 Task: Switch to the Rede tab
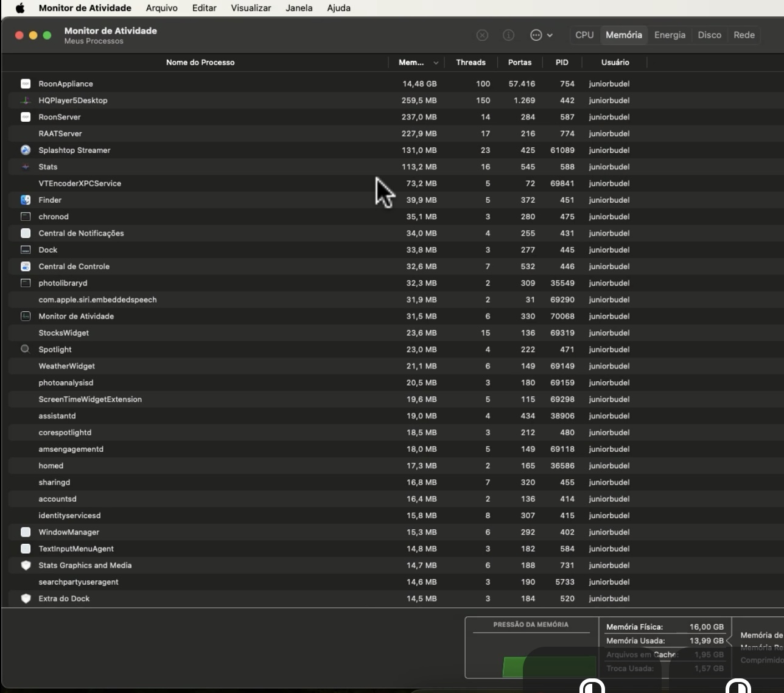[x=744, y=35]
